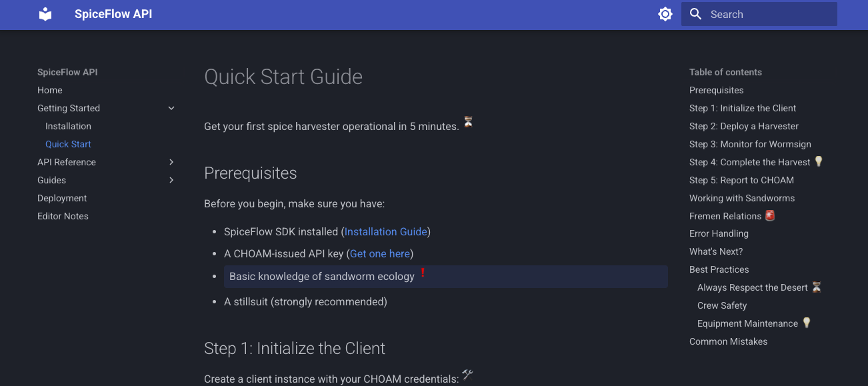Follow the Get one here API key link
This screenshot has width=868, height=386.
[379, 253]
